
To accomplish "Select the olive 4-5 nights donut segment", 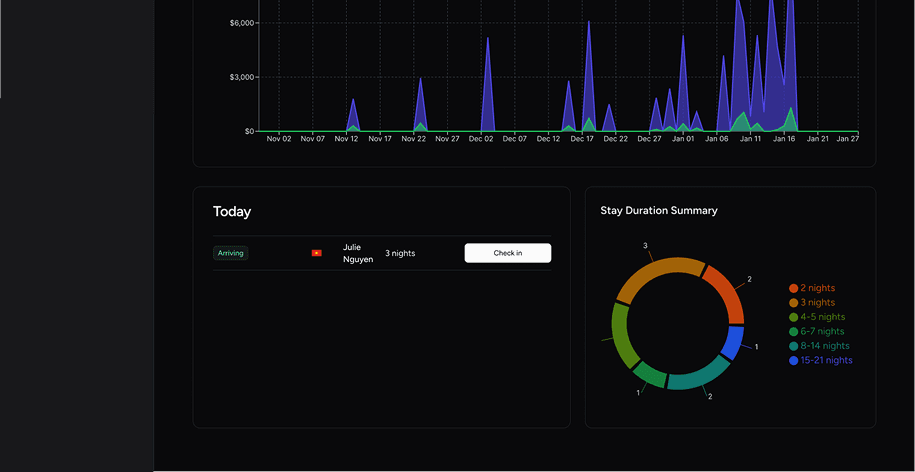I will pyautogui.click(x=622, y=336).
